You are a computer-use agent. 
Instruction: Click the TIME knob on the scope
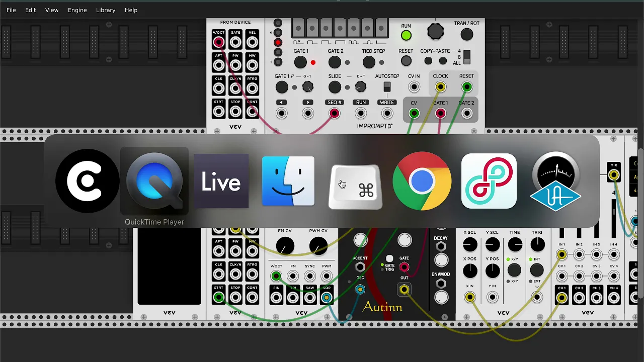coord(515,245)
